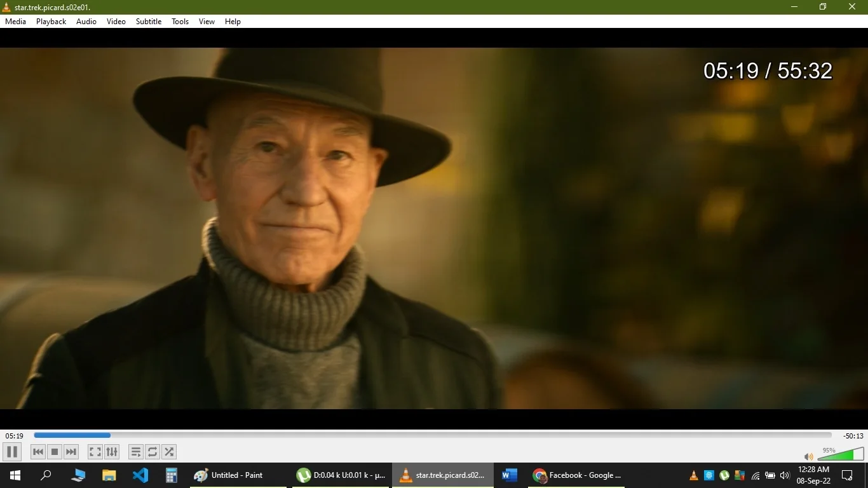Jump to previous media with the skip-back button

(38, 452)
